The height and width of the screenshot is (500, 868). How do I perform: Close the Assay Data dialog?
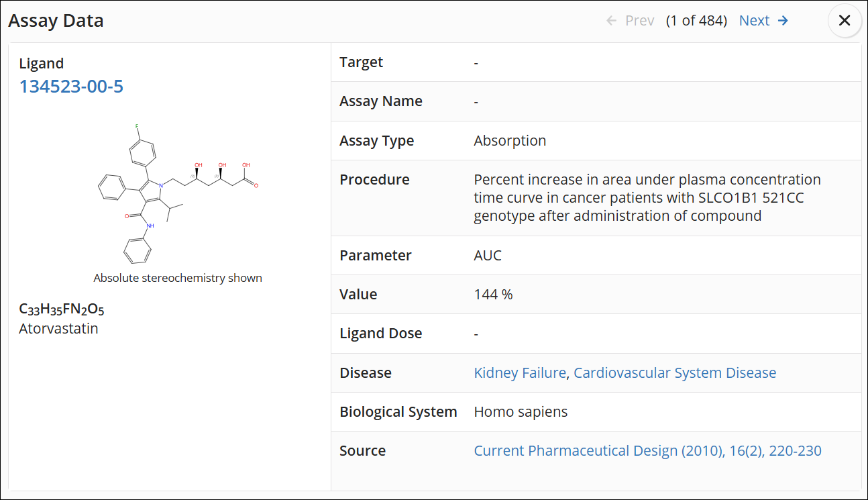click(845, 21)
